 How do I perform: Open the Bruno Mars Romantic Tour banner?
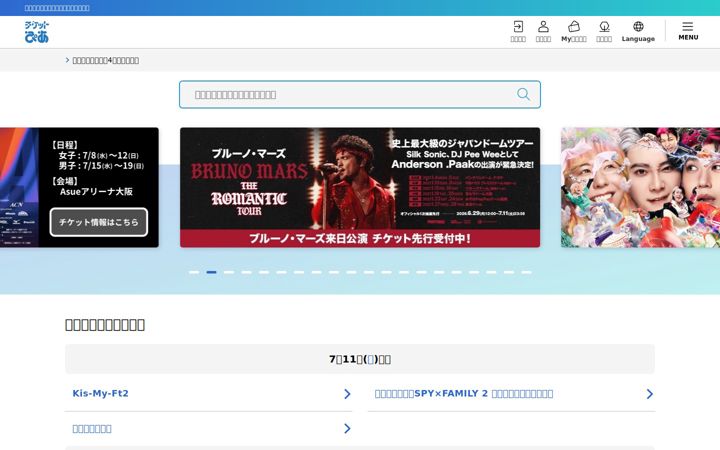click(x=360, y=187)
